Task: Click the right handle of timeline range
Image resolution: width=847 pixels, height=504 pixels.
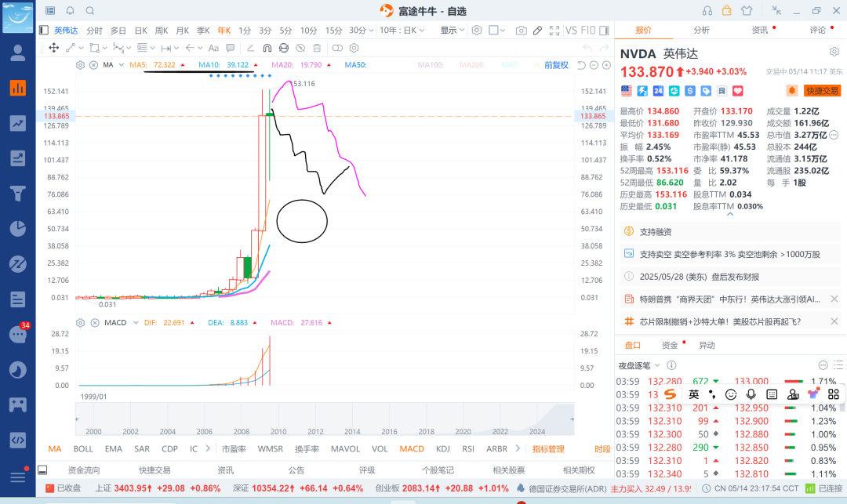Action: coord(572,419)
